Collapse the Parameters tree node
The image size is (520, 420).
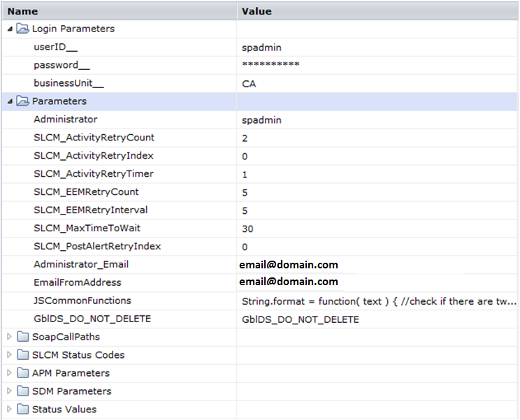coord(9,102)
